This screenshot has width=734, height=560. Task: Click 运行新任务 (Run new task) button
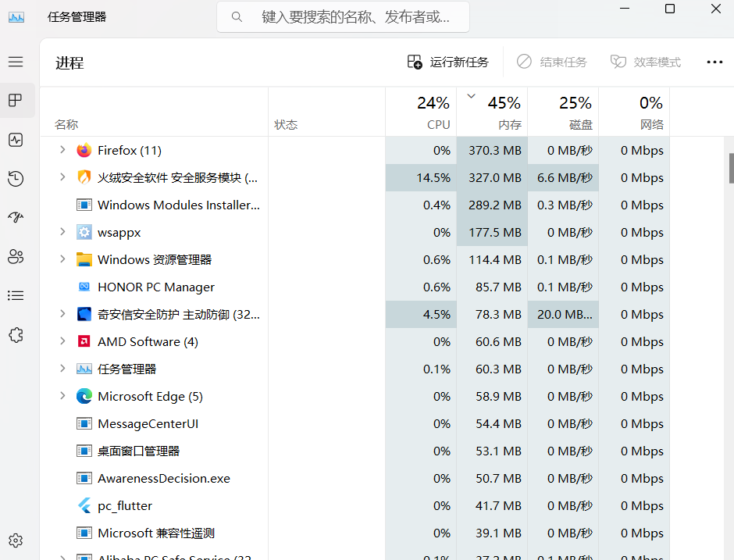click(448, 62)
